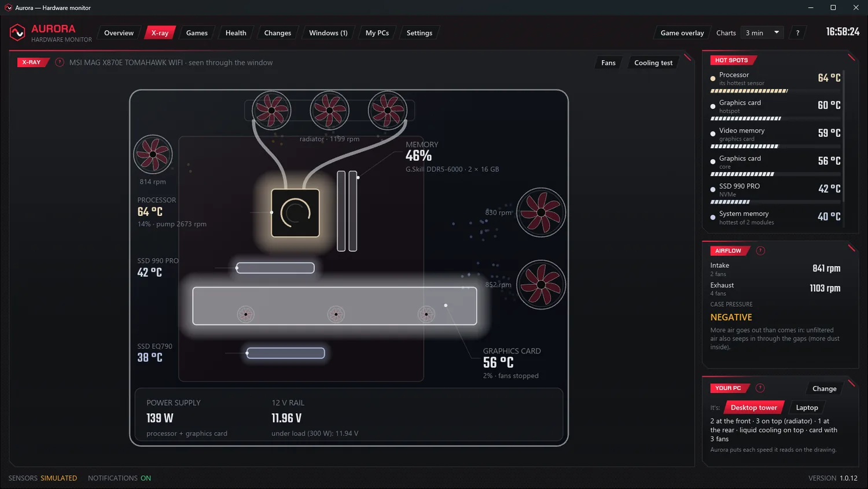
Task: Open the Charts 3 min dropdown
Action: 763,33
